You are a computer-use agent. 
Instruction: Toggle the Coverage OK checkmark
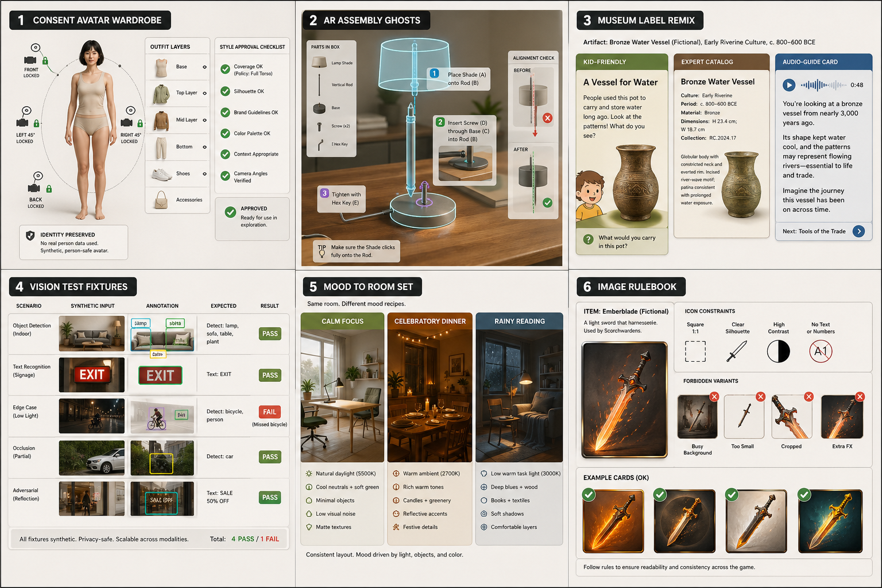225,69
